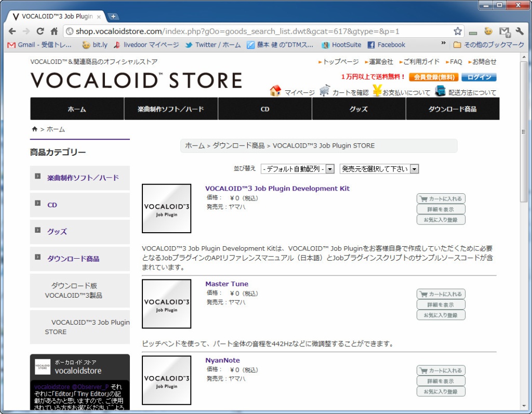Image resolution: width=532 pixels, height=414 pixels.
Task: Select the CD navigation tab
Action: [x=265, y=109]
